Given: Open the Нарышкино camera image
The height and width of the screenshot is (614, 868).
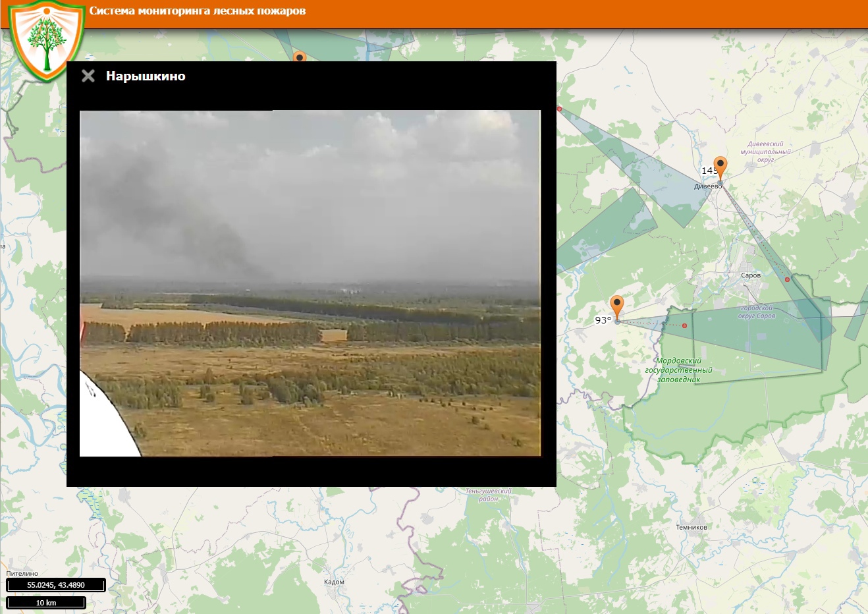Looking at the screenshot, I should (310, 283).
